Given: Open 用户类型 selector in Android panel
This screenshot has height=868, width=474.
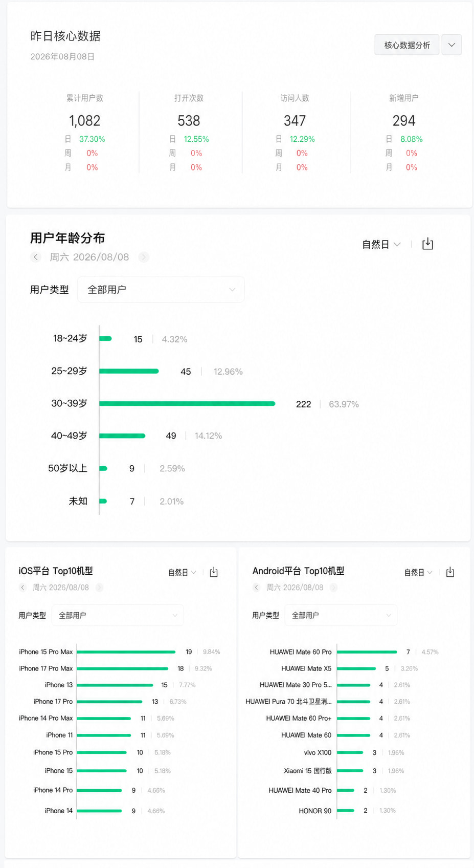Looking at the screenshot, I should point(341,615).
